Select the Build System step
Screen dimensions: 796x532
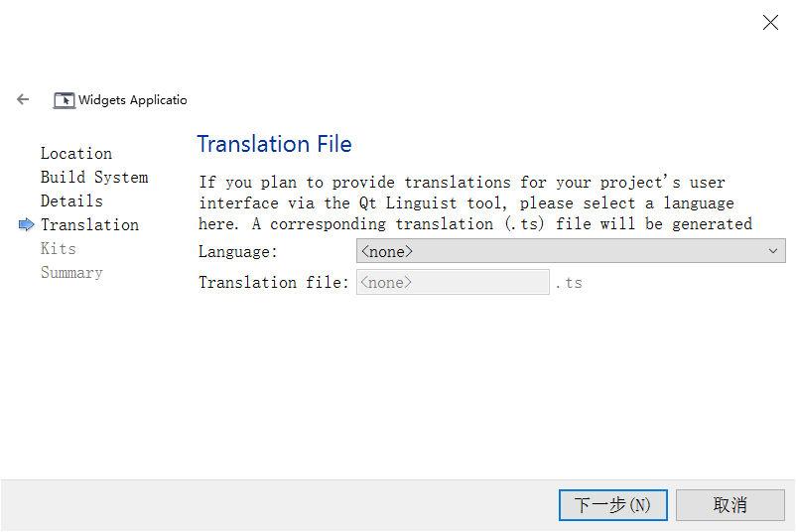click(94, 177)
